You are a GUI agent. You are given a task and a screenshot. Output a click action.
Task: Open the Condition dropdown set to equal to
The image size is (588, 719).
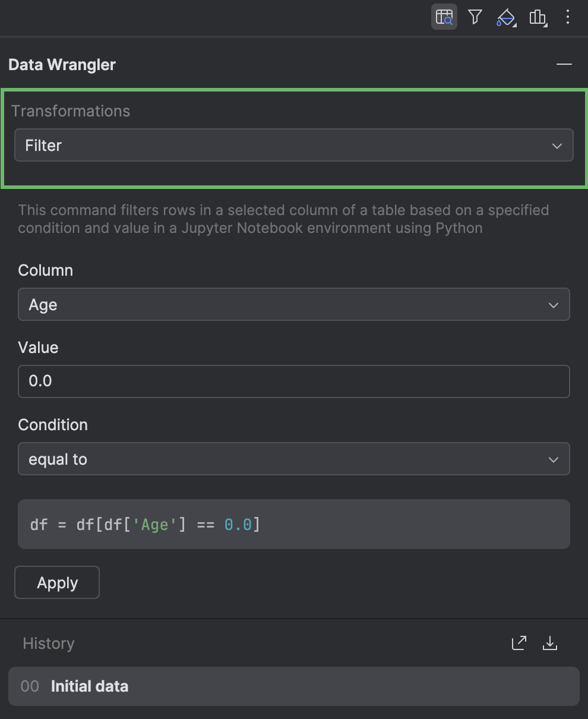[x=294, y=459]
